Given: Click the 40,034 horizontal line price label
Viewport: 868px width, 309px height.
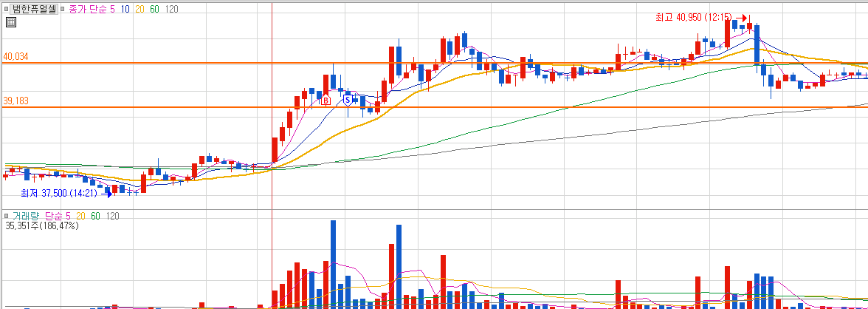Looking at the screenshot, I should (x=15, y=57).
